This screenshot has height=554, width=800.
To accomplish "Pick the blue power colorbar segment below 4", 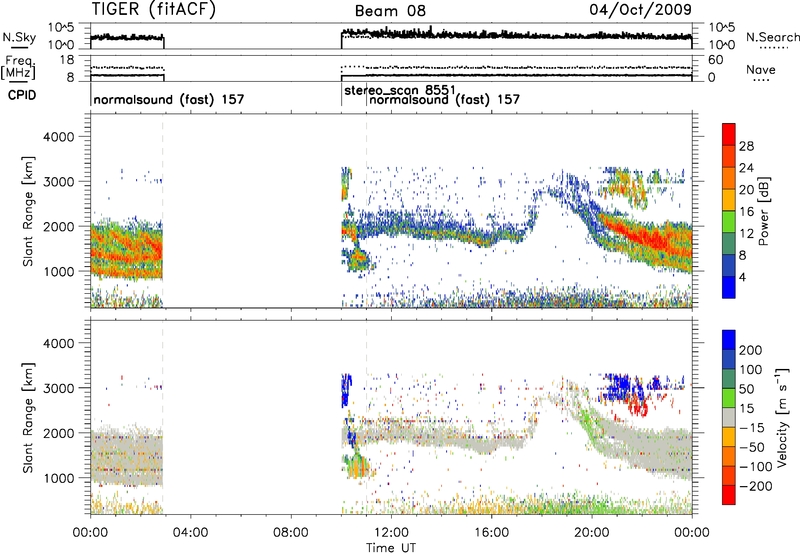I will click(729, 287).
